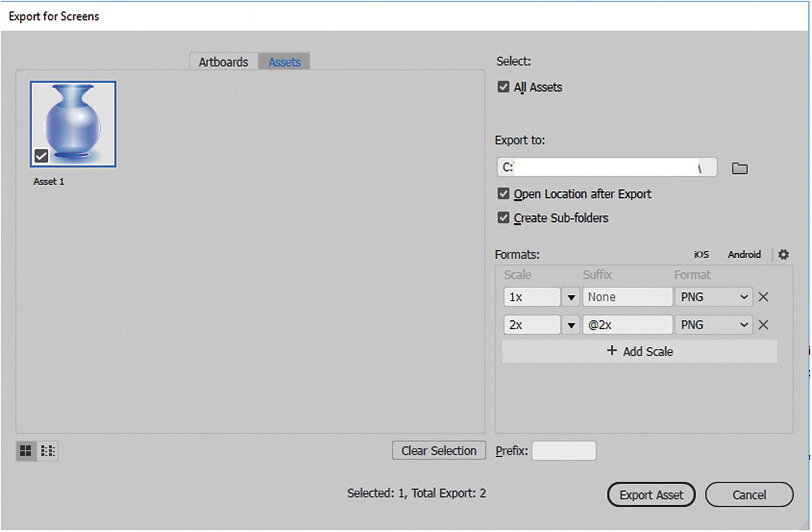Edit the None suffix field
The height and width of the screenshot is (532, 812).
(x=627, y=297)
